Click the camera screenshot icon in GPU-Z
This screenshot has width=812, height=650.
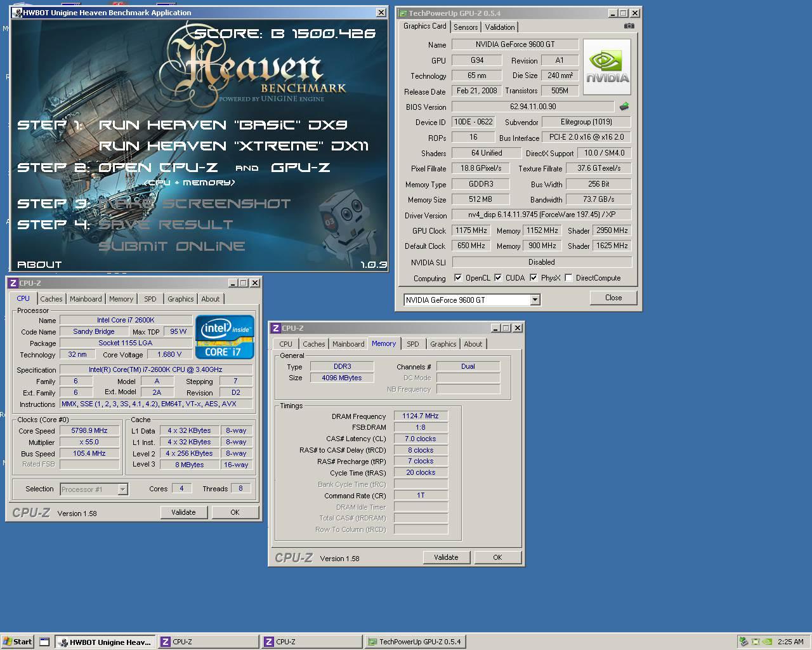click(629, 26)
